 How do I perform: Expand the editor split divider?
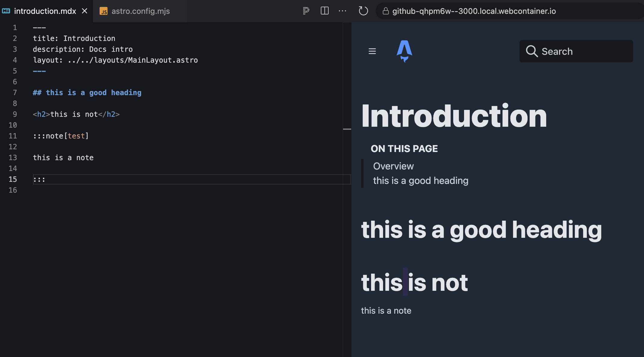pyautogui.click(x=348, y=129)
